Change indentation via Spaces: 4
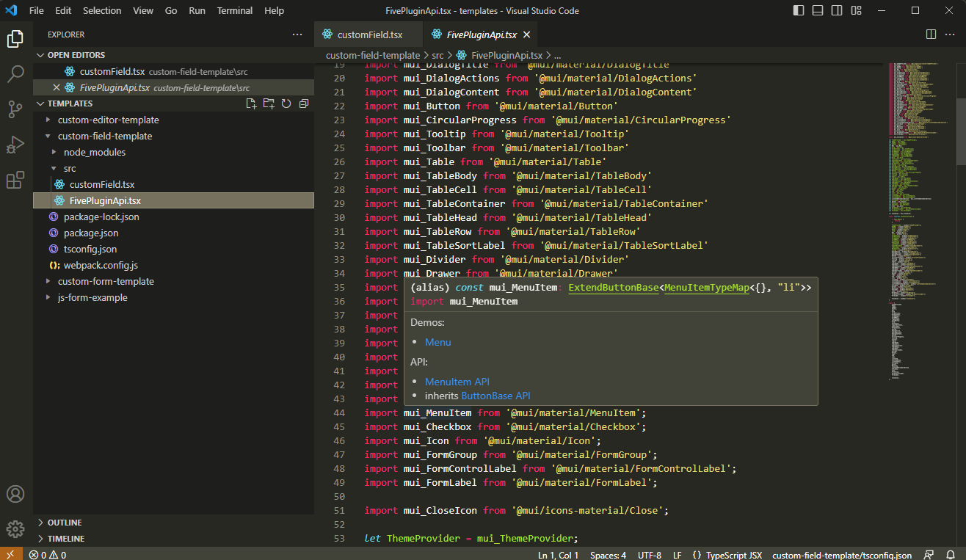Image resolution: width=966 pixels, height=560 pixels. (609, 555)
